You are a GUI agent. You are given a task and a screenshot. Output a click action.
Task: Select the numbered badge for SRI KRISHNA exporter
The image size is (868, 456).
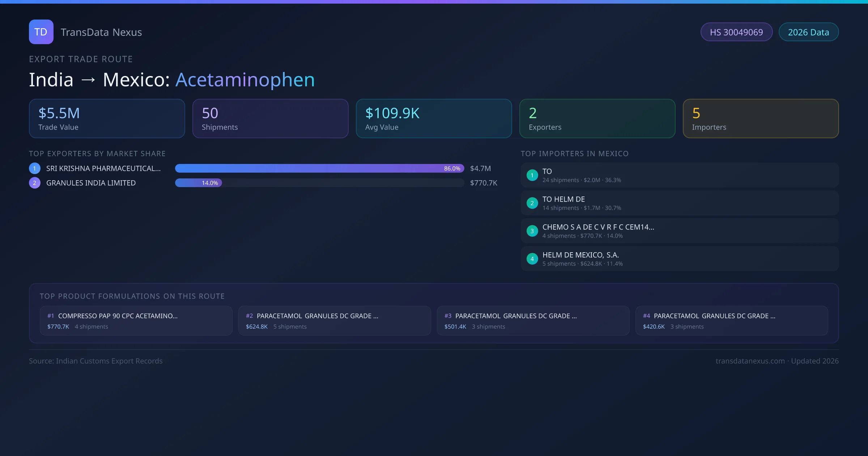click(34, 168)
